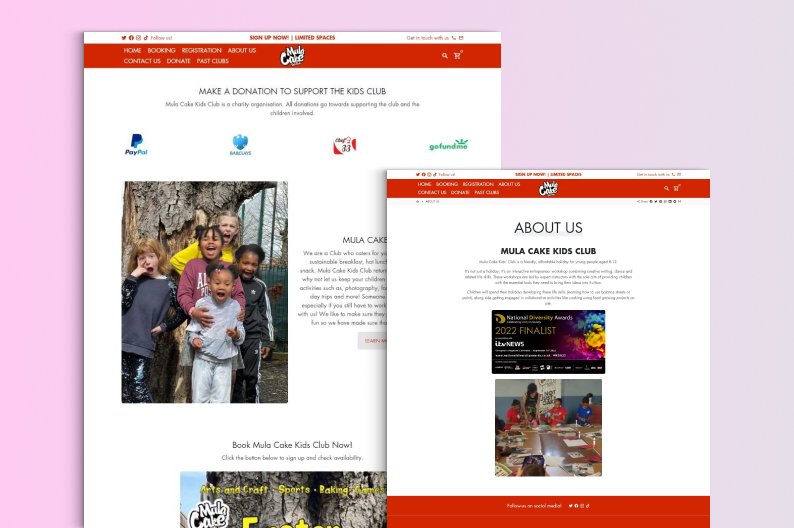This screenshot has width=794, height=528.
Task: Open shopping cart on the About Us page header
Action: [676, 188]
